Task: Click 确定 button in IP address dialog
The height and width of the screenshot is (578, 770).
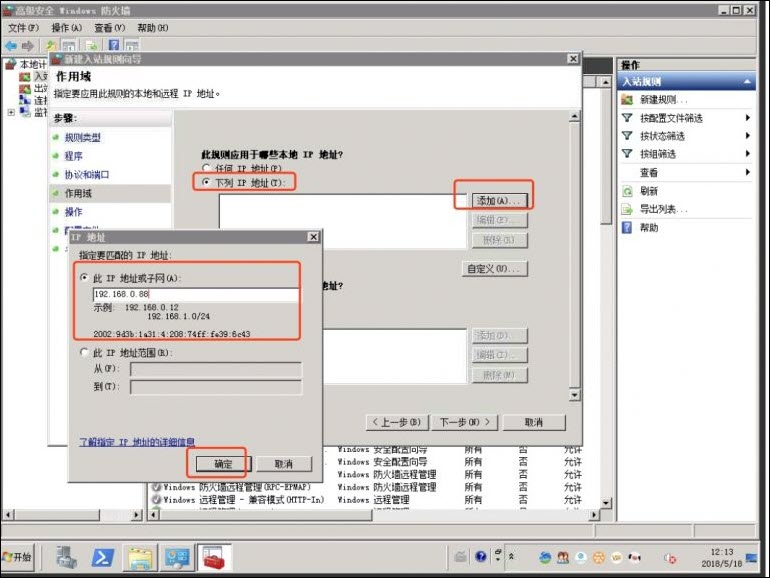Action: coord(223,464)
